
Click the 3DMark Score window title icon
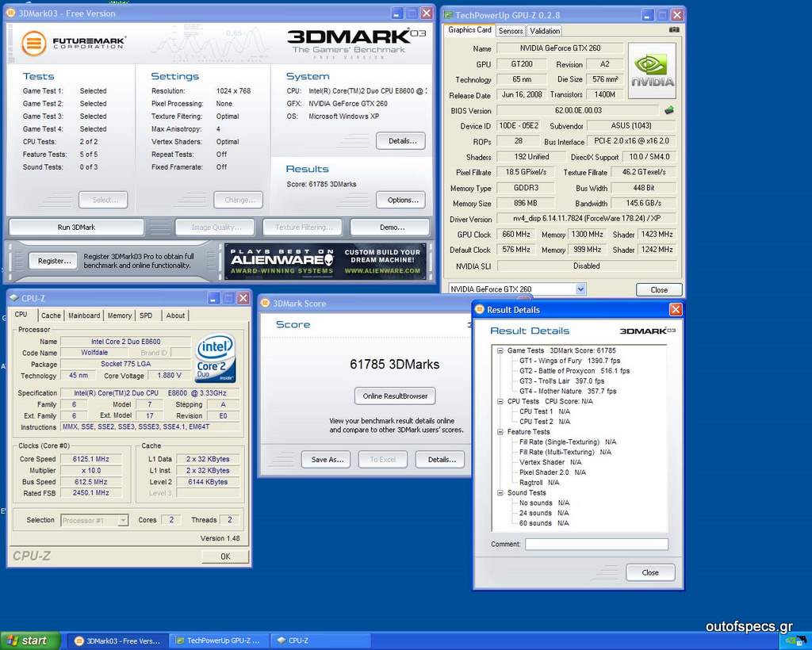266,304
